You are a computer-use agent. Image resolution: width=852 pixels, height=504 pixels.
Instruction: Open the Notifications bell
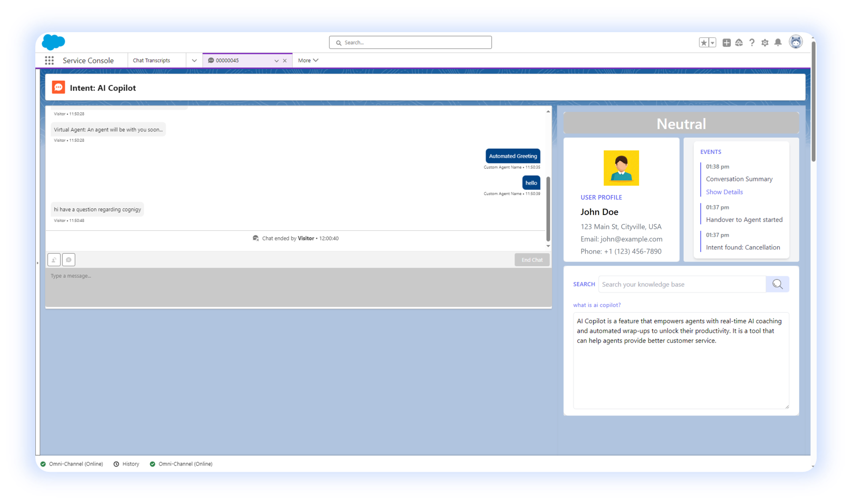[778, 43]
